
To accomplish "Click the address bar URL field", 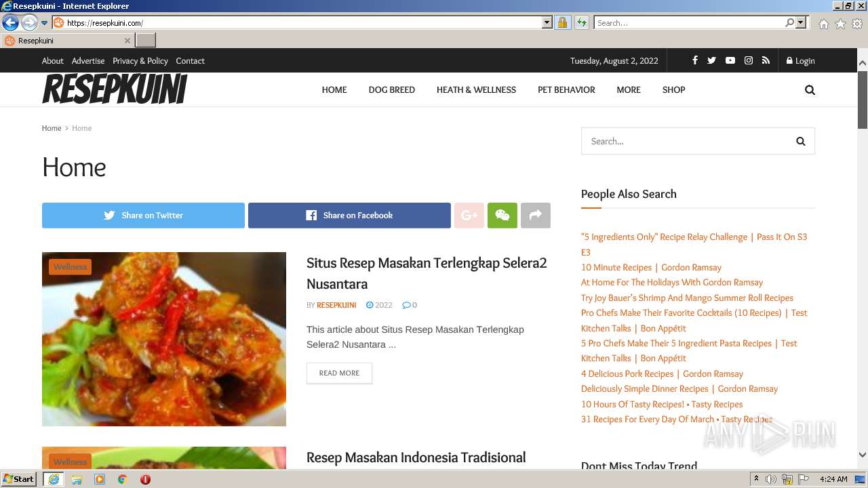I will (304, 23).
